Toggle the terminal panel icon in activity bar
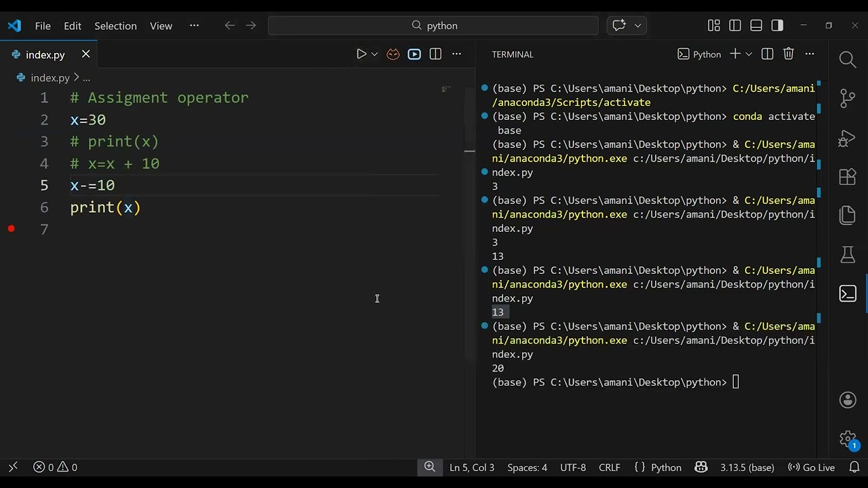This screenshot has height=488, width=868. (848, 293)
